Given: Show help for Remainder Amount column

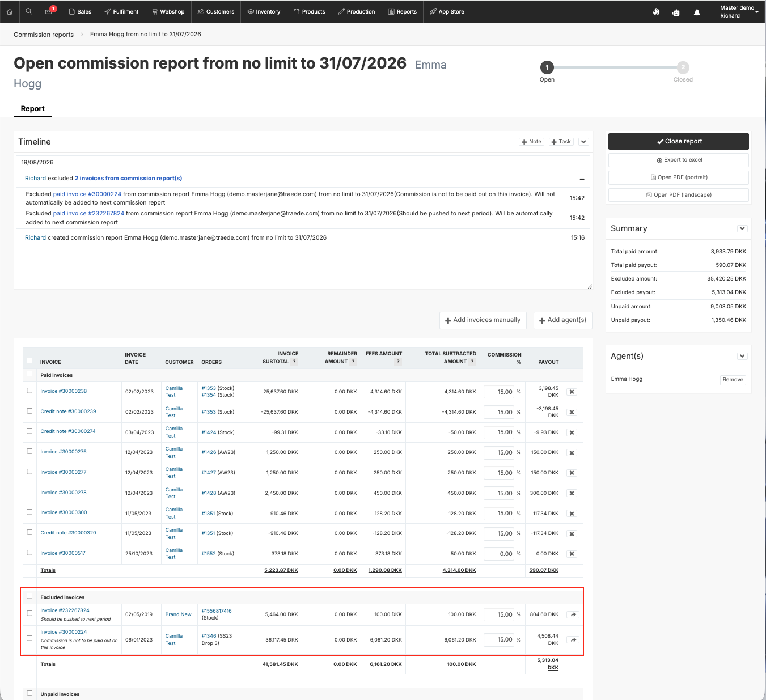Looking at the screenshot, I should [353, 362].
